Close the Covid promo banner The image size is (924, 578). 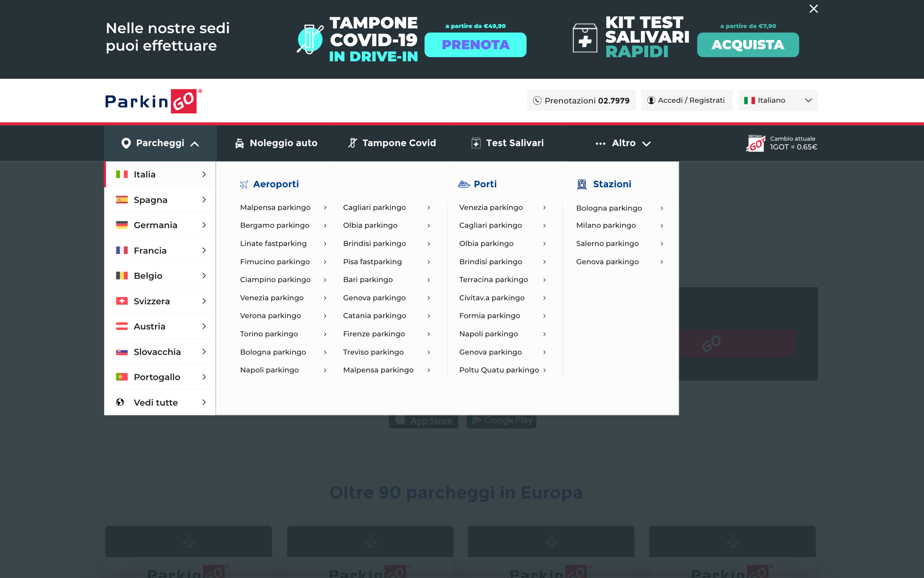[814, 9]
